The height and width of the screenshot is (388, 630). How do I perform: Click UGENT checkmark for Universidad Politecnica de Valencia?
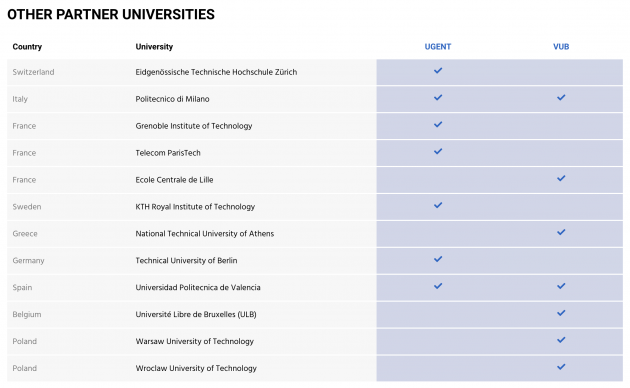pos(438,286)
